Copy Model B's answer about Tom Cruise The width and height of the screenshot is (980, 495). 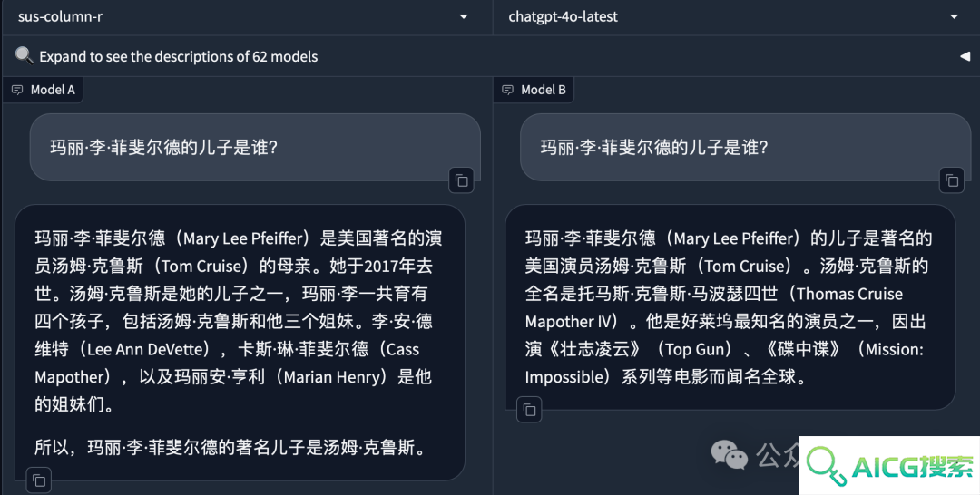(529, 410)
